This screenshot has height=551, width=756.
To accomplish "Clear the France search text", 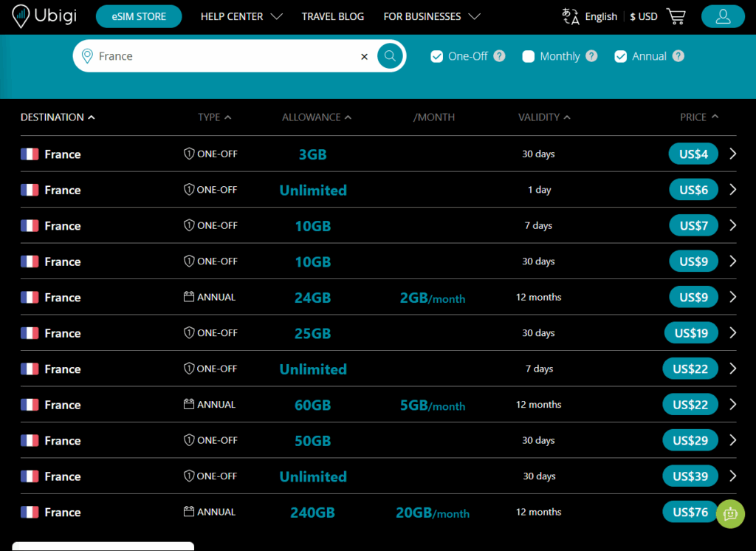I will click(364, 56).
